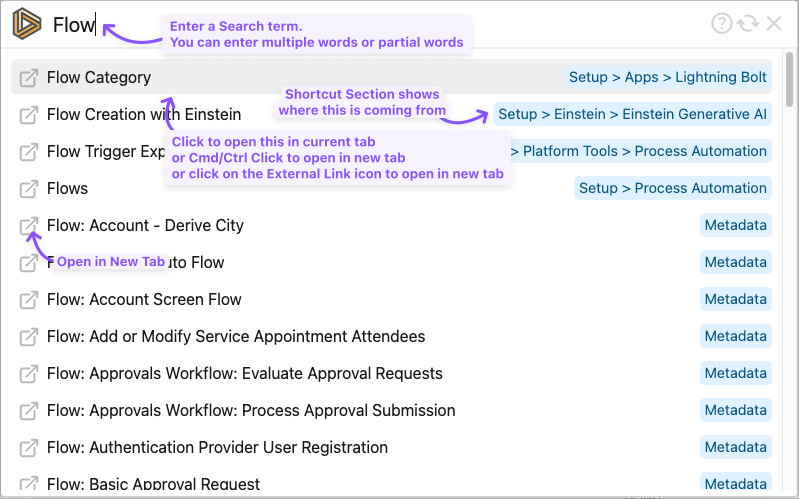Screen dimensions: 799x499
Task: Click Metadata tag on Account Screen Flow row
Action: pos(735,300)
